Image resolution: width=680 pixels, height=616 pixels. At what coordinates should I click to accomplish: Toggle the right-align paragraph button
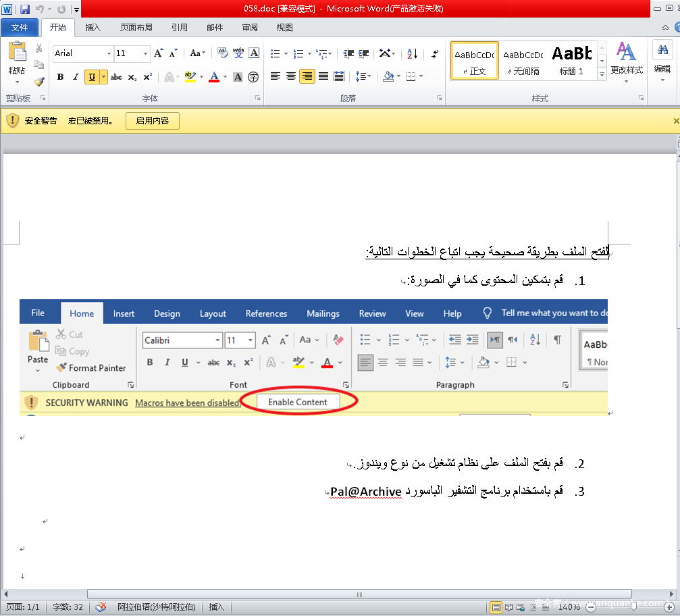coord(307,76)
